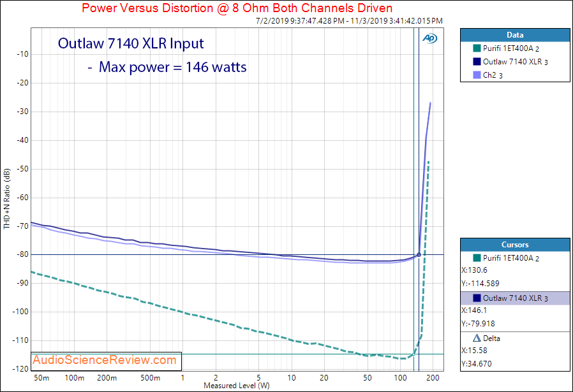Select the Outlaw 7140 XLR navy legend swatch
Viewport: 573px width, 392px height.
click(477, 62)
